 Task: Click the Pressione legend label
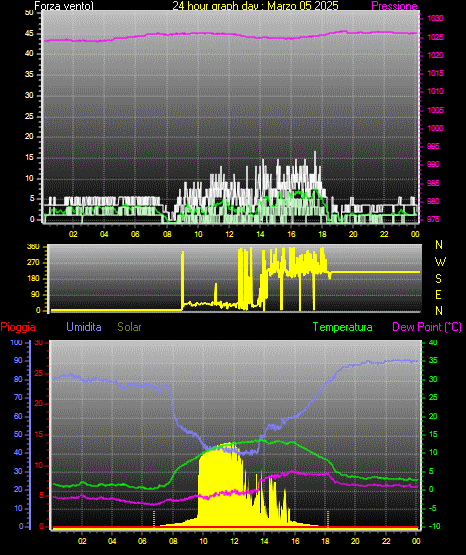[x=394, y=6]
